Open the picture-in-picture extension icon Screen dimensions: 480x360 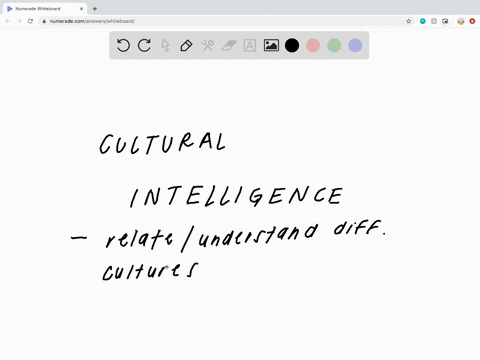coord(445,21)
